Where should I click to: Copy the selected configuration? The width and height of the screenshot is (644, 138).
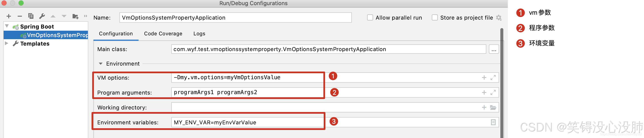click(31, 16)
